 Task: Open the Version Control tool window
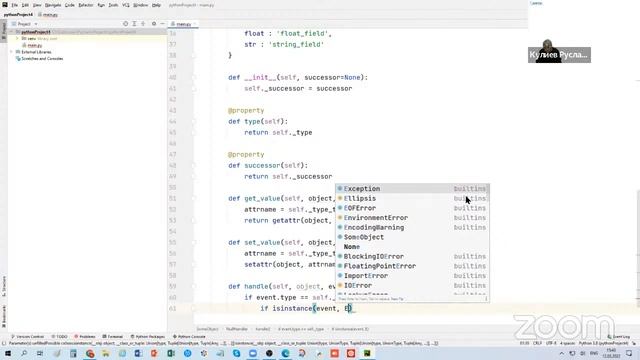tap(27, 337)
